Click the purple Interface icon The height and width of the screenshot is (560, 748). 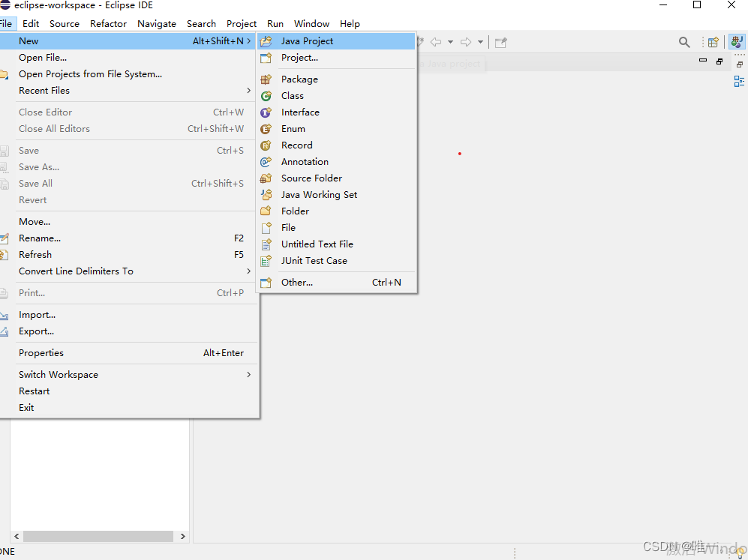(266, 112)
